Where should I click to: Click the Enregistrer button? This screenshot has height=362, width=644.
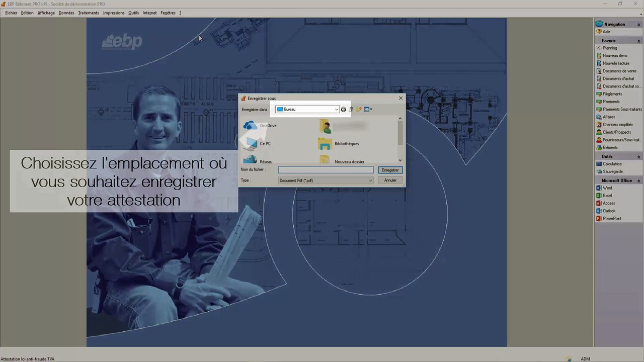click(x=390, y=170)
